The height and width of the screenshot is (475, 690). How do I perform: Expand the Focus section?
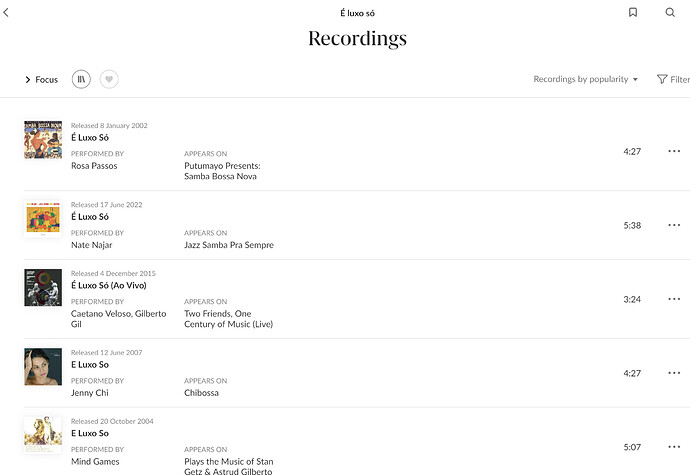tap(41, 80)
